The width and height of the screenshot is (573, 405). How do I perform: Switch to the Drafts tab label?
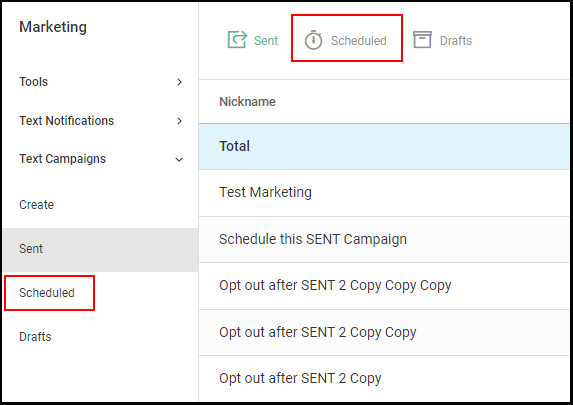tap(456, 41)
